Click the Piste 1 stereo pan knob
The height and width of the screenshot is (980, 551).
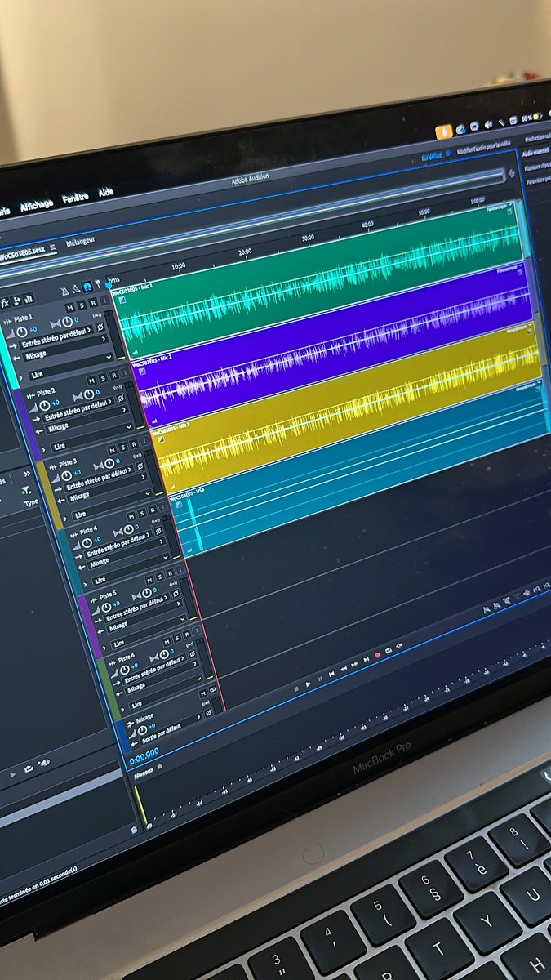[67, 322]
